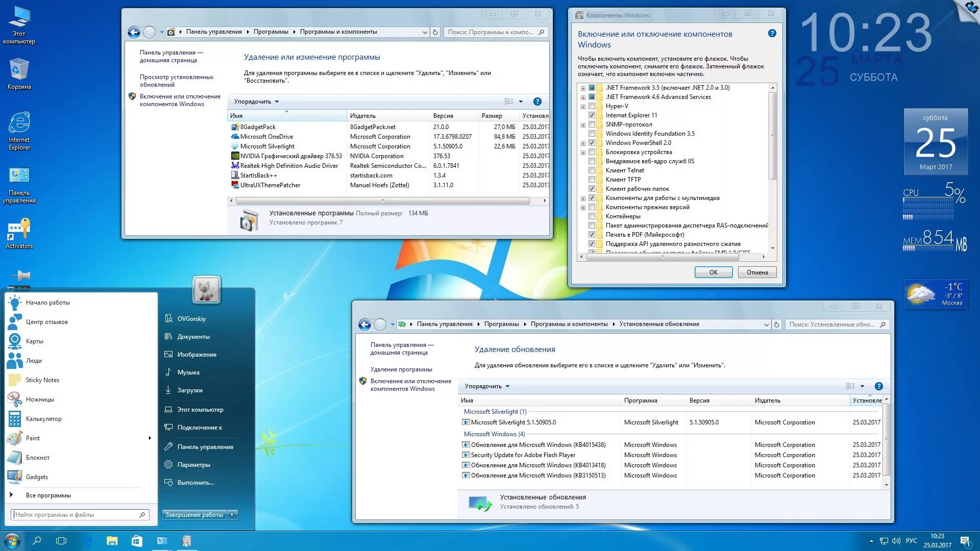This screenshot has height=551, width=980.
Task: Open Упорядочить dropdown in programs window
Action: [x=256, y=102]
